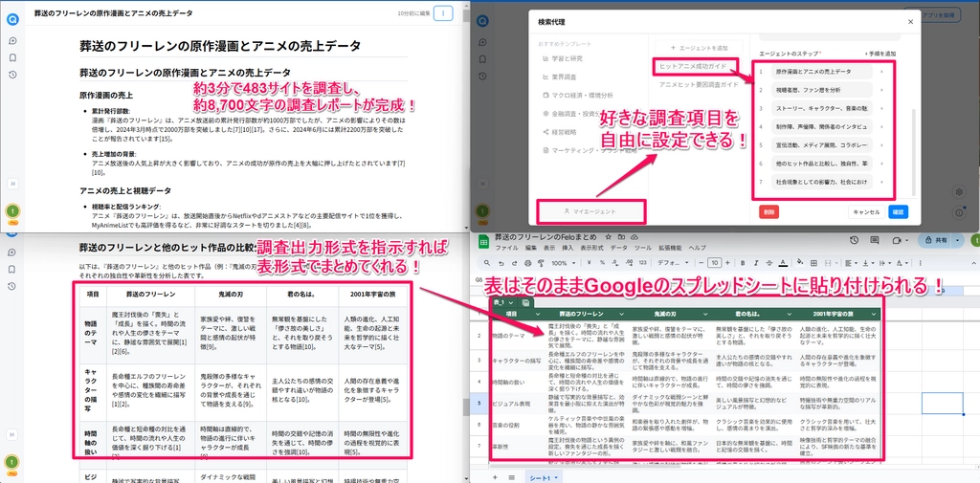
Task: Click the 手順を追加 link
Action: coord(880,55)
